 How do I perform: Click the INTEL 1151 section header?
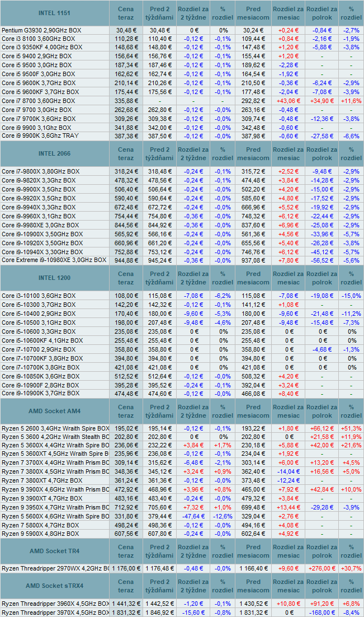tap(54, 13)
